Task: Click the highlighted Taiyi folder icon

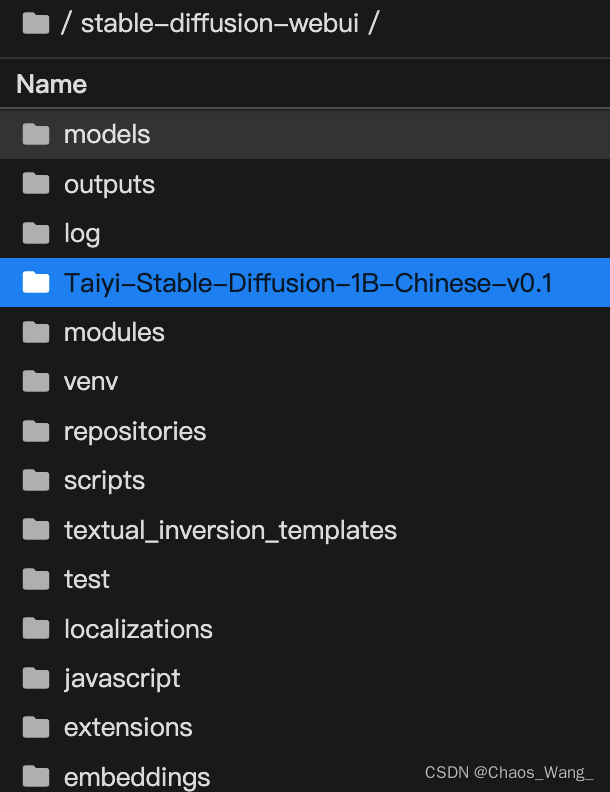Action: click(36, 283)
